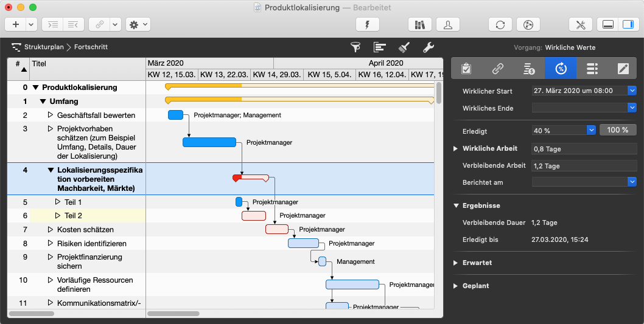Switch to the paperclip attachments tab
Viewport: 644px width, 324px height.
[498, 68]
